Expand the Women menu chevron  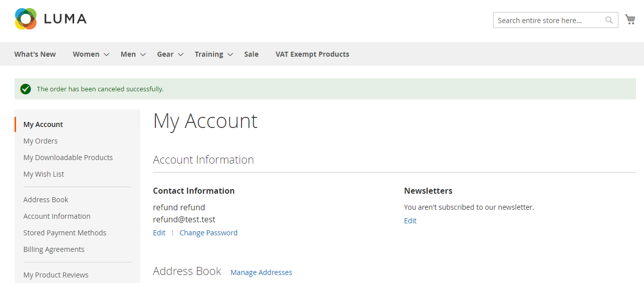tap(106, 55)
